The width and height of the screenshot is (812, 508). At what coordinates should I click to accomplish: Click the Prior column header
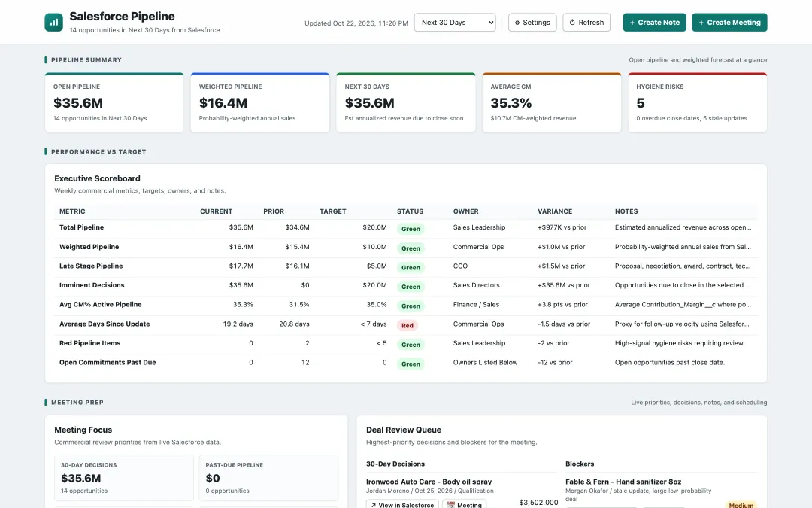tap(274, 211)
